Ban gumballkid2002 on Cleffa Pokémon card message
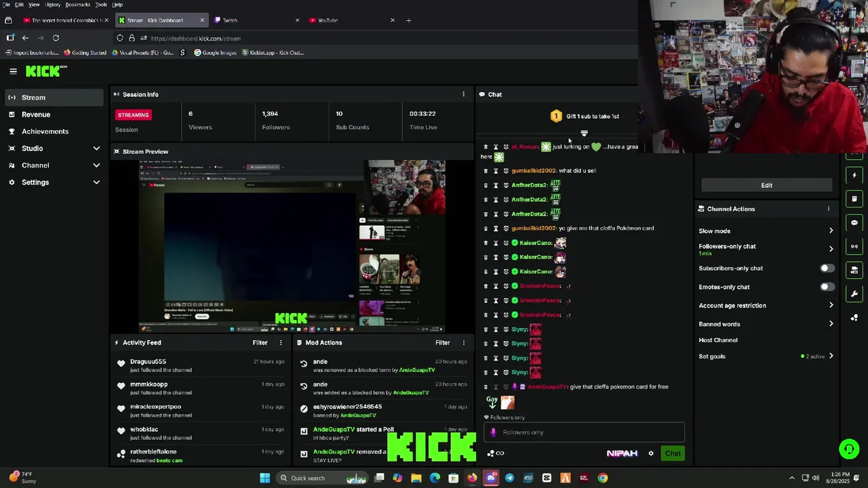868x488 pixels. 506,228
